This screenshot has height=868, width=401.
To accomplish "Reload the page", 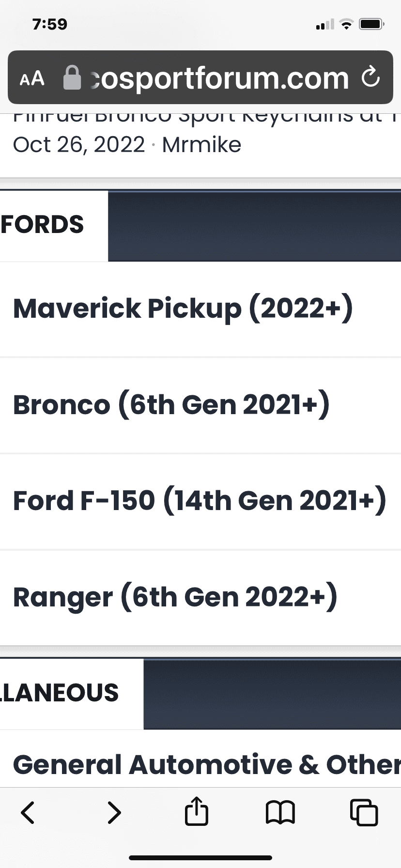I will pyautogui.click(x=370, y=78).
